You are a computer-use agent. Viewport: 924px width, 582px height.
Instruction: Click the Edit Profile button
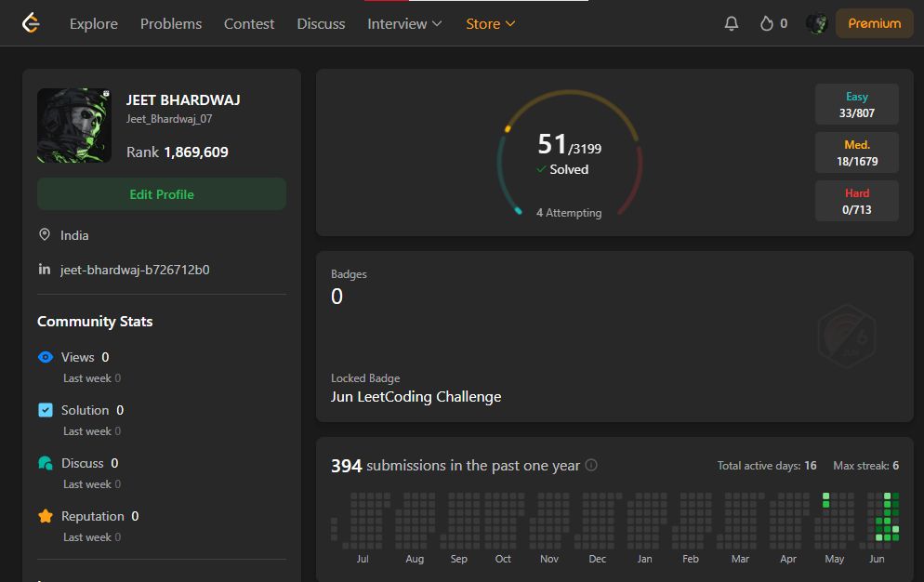(x=162, y=194)
